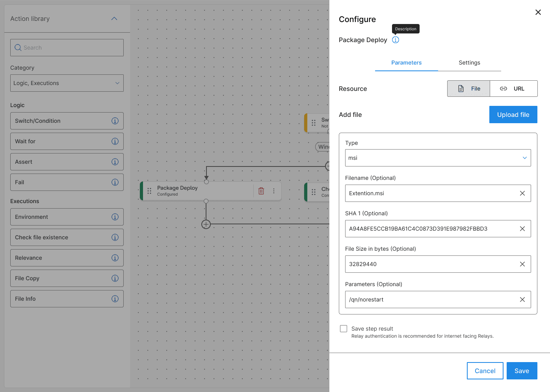The height and width of the screenshot is (392, 550).
Task: Open the Category dropdown showing Logic, Executions
Action: point(67,83)
